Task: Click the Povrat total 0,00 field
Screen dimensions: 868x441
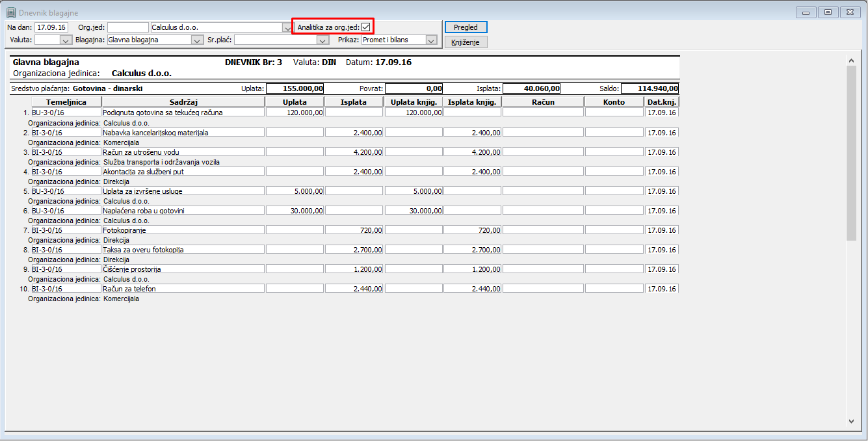Action: tap(414, 88)
